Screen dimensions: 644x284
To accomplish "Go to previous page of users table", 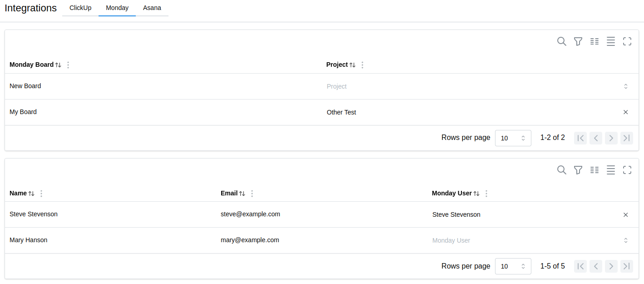I will pos(596,266).
